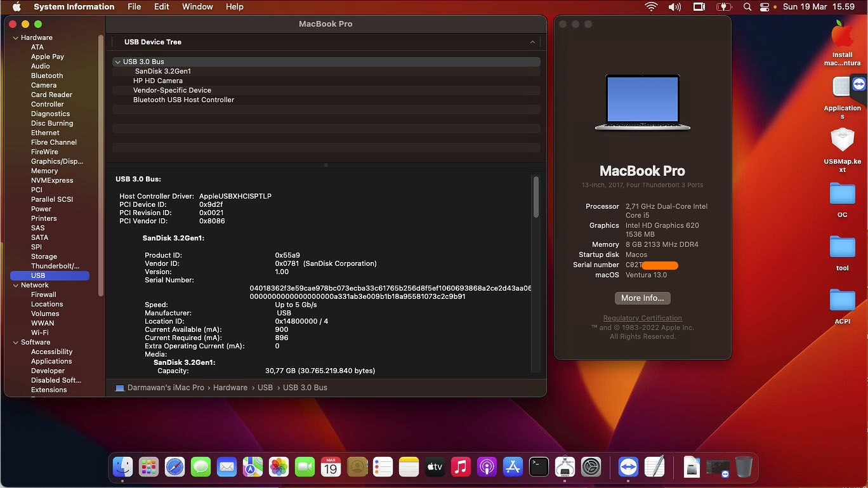Select SanDisk 3.2Gen1 in device tree

162,71
